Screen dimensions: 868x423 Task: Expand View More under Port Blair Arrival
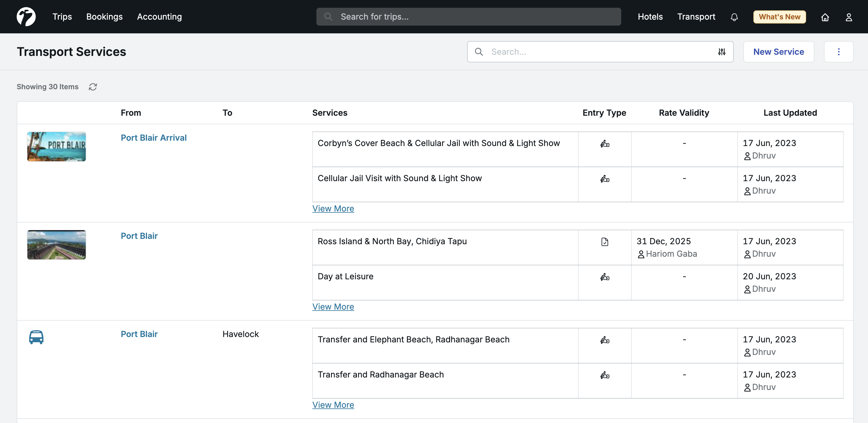[333, 209]
